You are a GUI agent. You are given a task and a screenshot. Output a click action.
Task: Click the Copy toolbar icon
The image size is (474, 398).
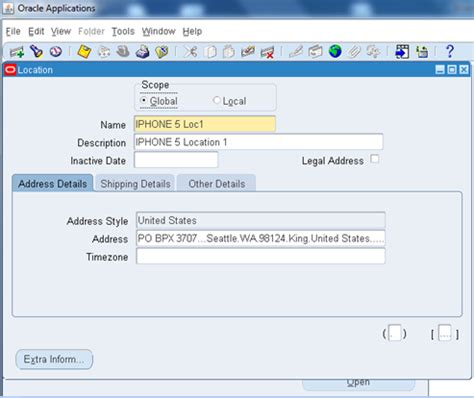pyautogui.click(x=210, y=52)
